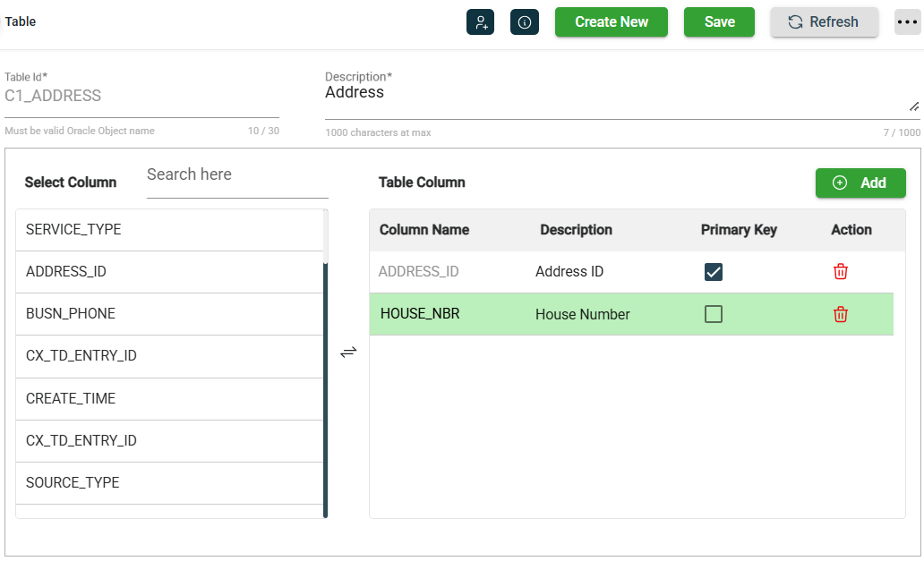
Task: Select BUSN_PHONE in the column list
Action: 169,314
